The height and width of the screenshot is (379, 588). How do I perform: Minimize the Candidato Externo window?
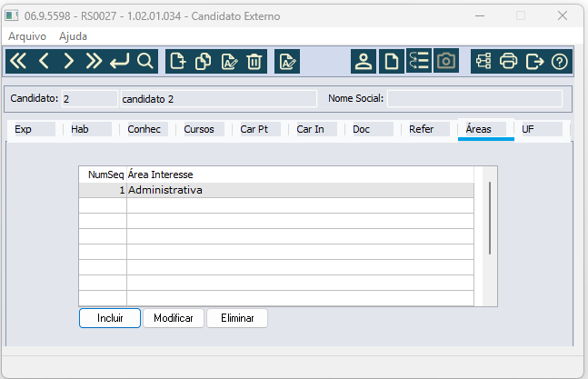click(x=480, y=15)
